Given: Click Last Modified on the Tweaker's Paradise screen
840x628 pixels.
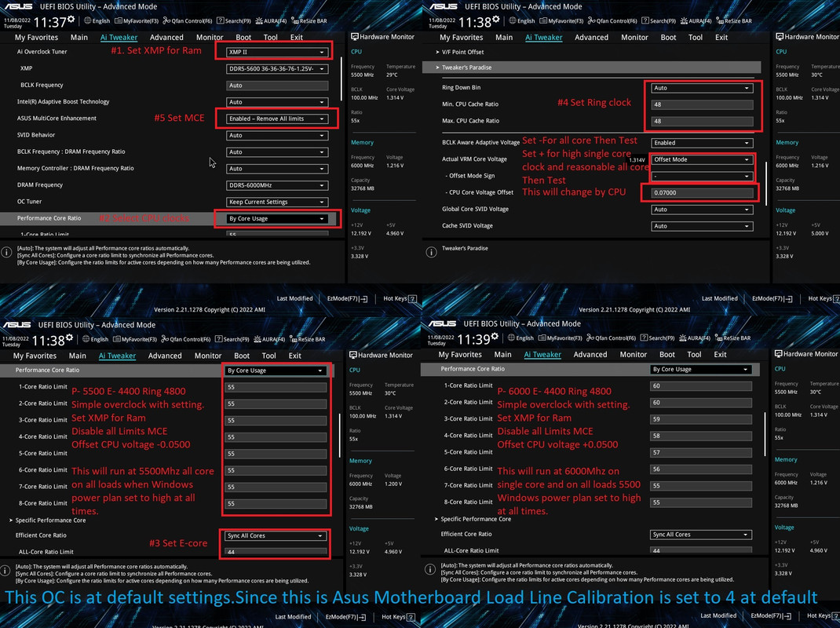Looking at the screenshot, I should pos(719,298).
